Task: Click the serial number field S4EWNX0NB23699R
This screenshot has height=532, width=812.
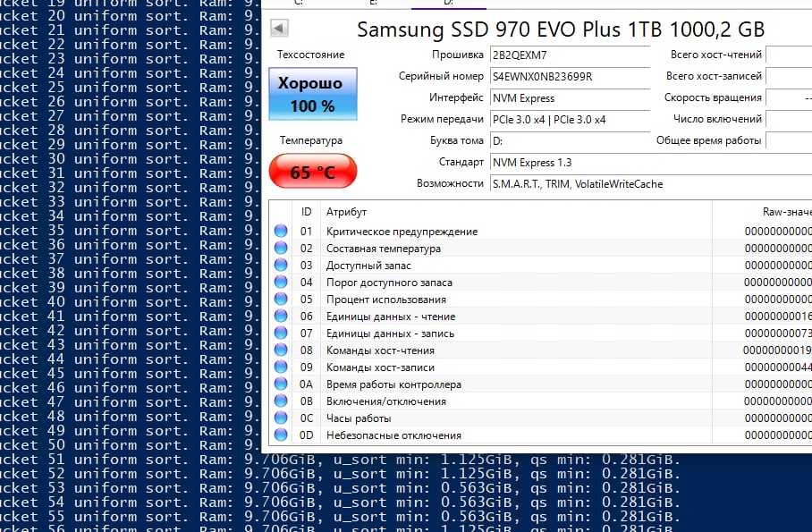Action: 570,77
